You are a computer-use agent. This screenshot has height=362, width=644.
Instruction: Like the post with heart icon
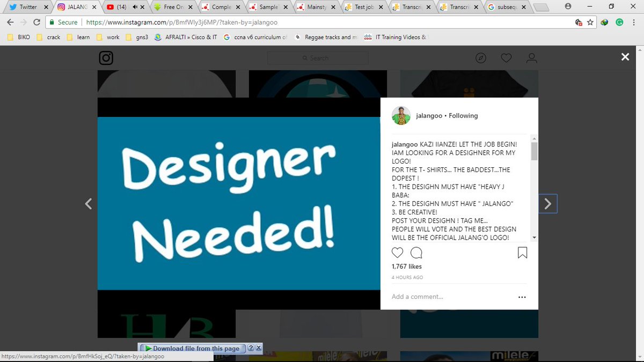(397, 253)
